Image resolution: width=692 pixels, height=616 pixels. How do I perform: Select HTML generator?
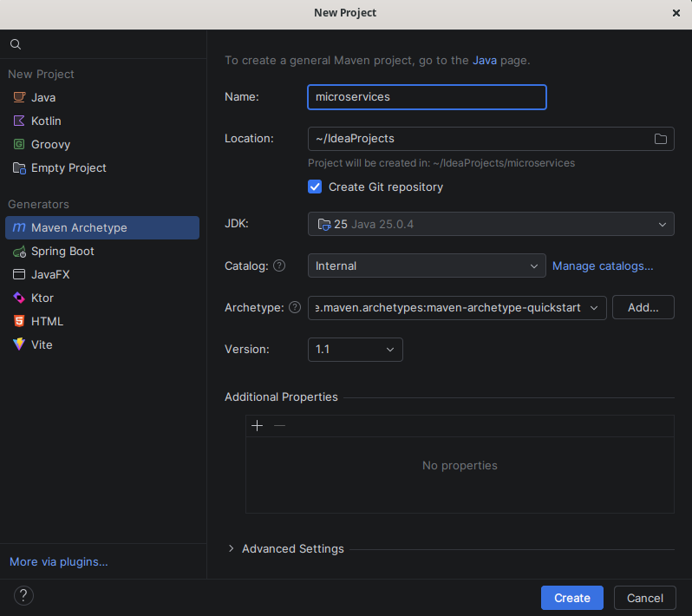tap(102, 321)
